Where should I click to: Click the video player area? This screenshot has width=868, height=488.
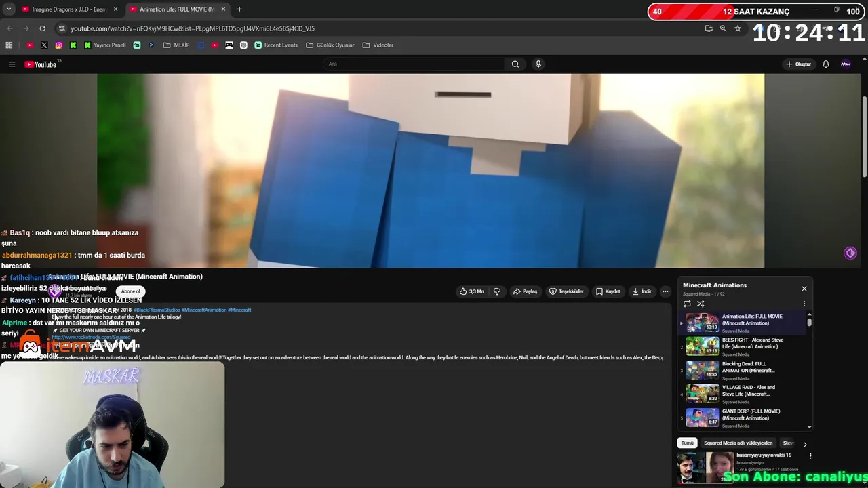(x=431, y=171)
